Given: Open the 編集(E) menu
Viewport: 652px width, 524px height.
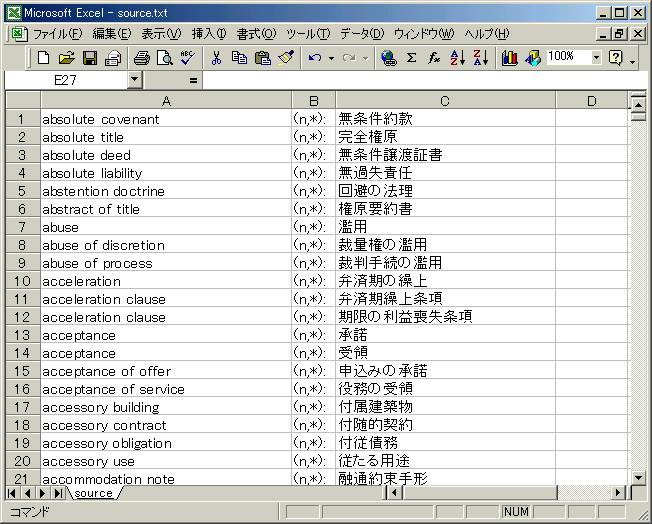Looking at the screenshot, I should (x=111, y=34).
